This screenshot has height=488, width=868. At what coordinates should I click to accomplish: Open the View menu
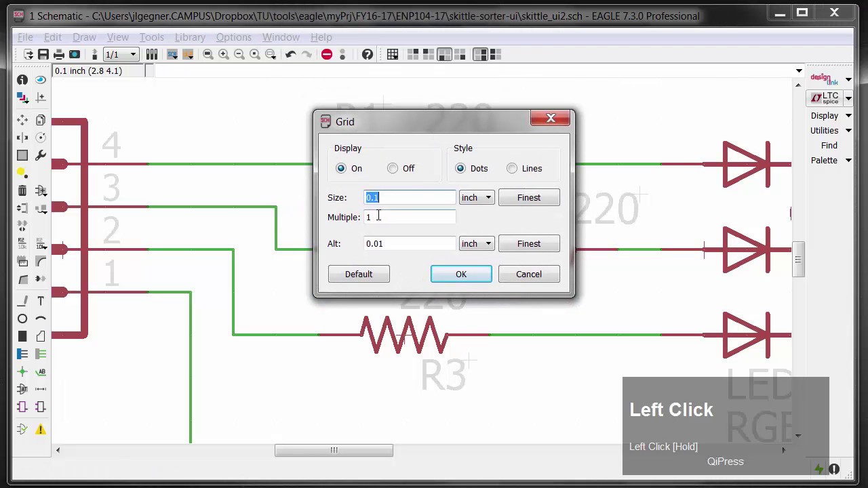117,37
